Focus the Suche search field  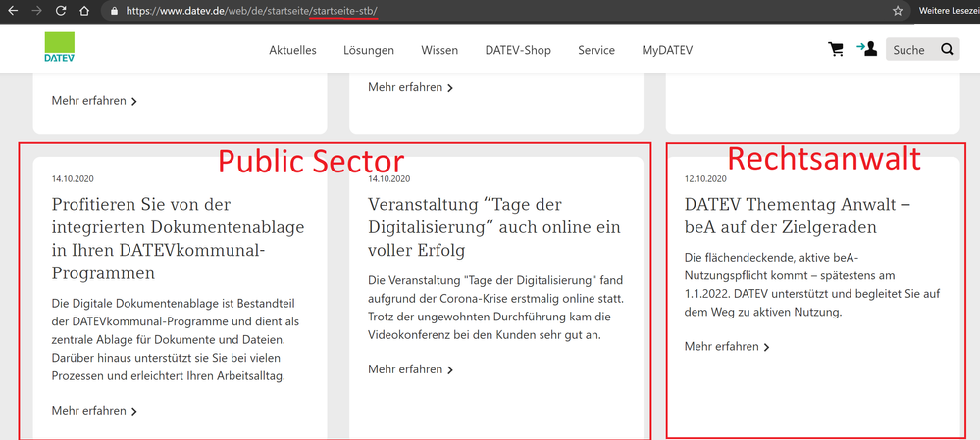[909, 50]
